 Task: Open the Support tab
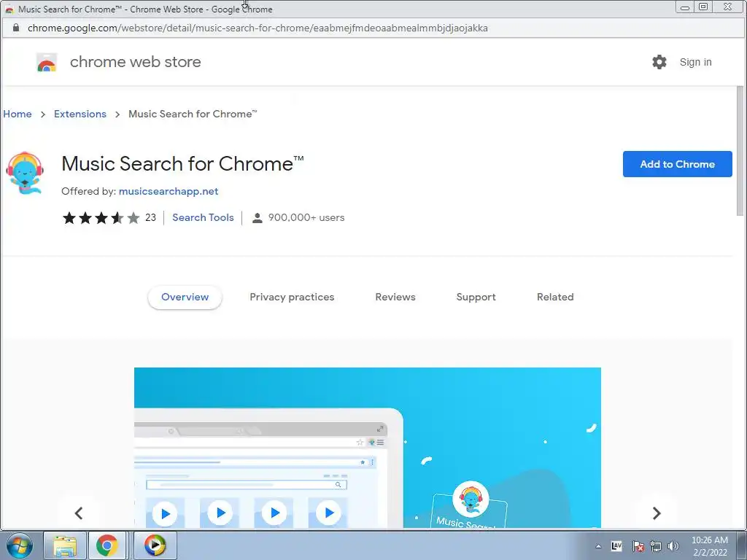(476, 297)
